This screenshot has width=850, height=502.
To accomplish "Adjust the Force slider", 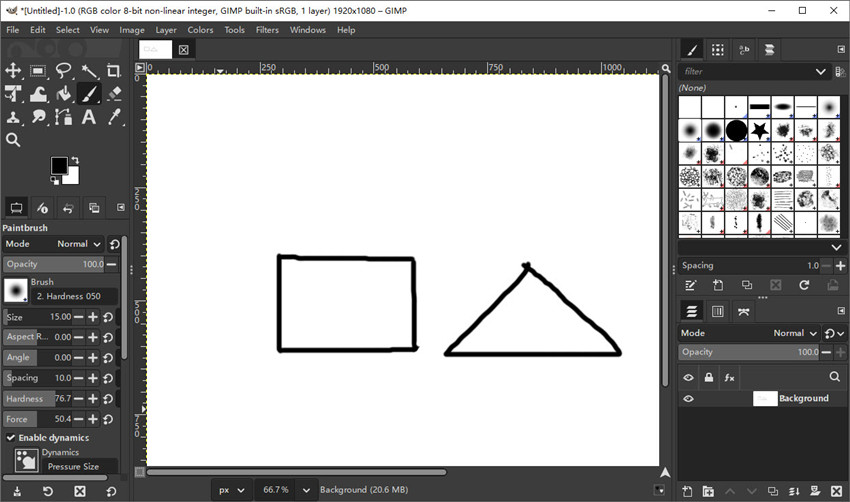I will point(37,419).
